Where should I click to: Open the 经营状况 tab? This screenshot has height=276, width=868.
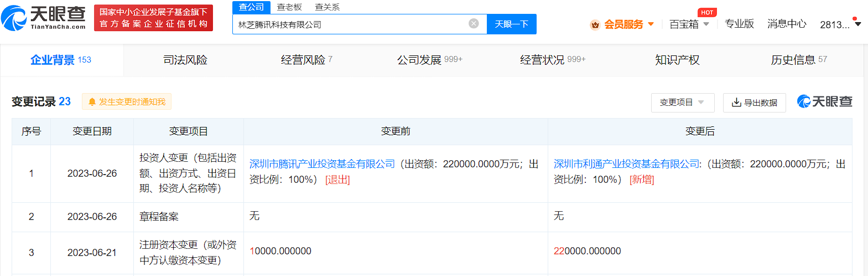(553, 60)
